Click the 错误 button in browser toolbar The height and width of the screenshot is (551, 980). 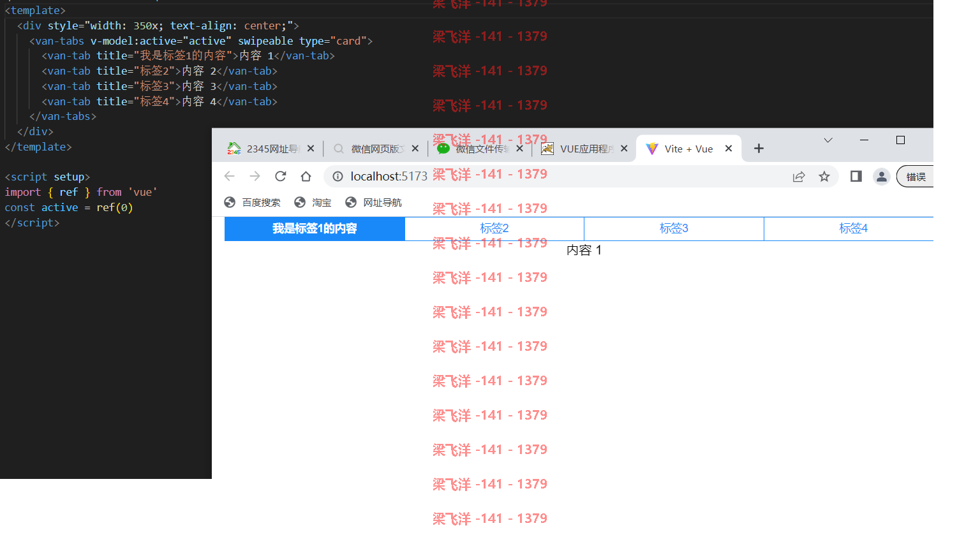coord(916,177)
